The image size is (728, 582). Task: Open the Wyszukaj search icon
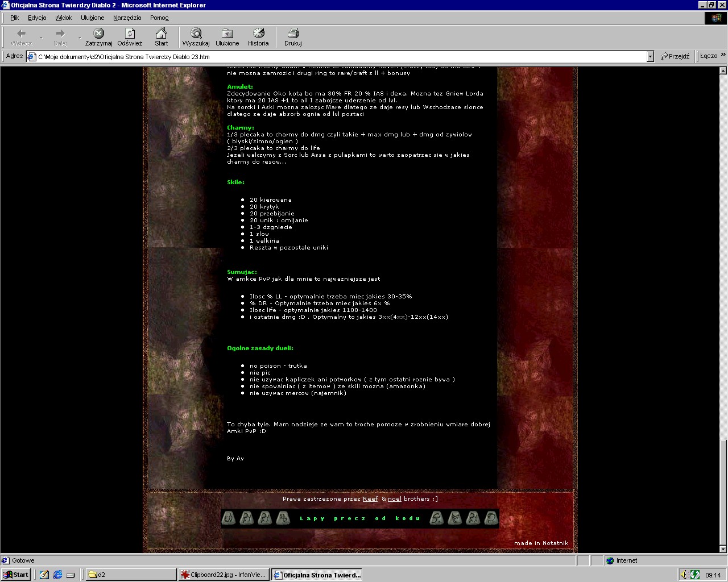pyautogui.click(x=196, y=34)
